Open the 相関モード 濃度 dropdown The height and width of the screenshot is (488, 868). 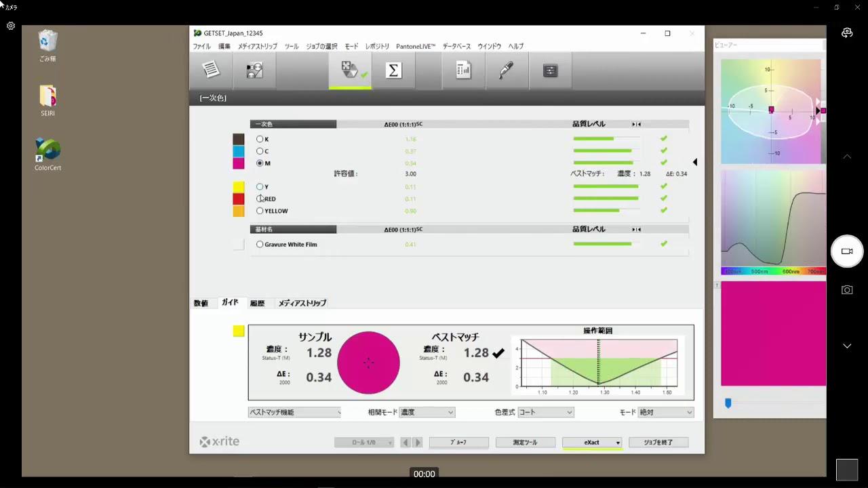[x=427, y=412]
